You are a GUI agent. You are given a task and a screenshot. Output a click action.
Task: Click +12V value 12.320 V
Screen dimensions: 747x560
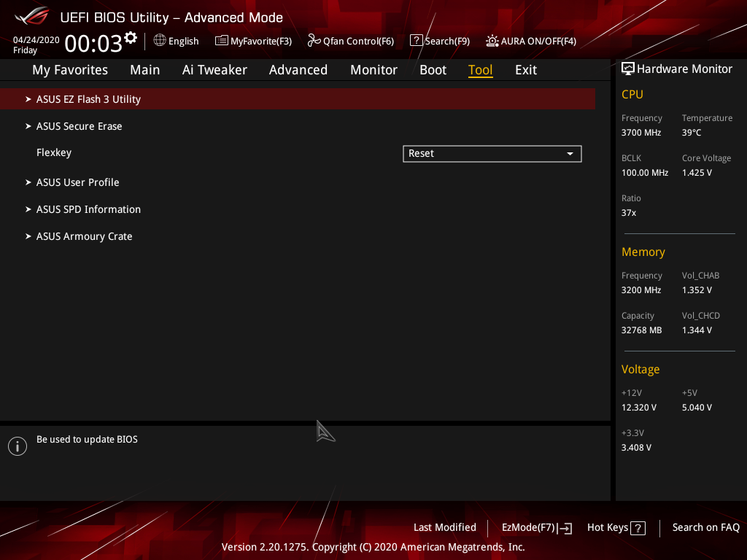(639, 408)
